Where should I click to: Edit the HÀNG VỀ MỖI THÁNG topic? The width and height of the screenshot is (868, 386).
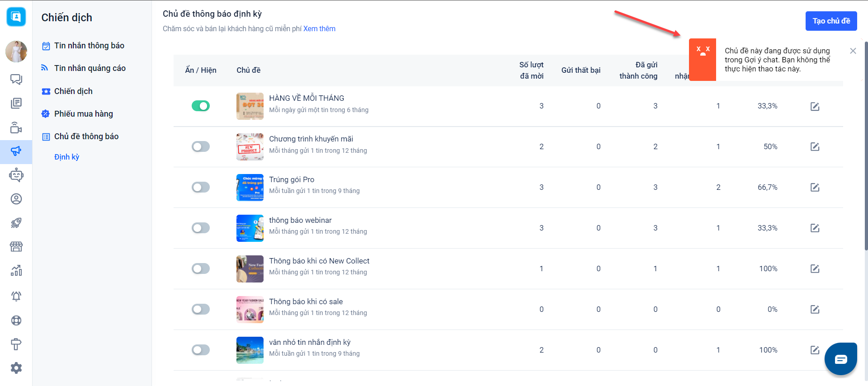(x=815, y=106)
